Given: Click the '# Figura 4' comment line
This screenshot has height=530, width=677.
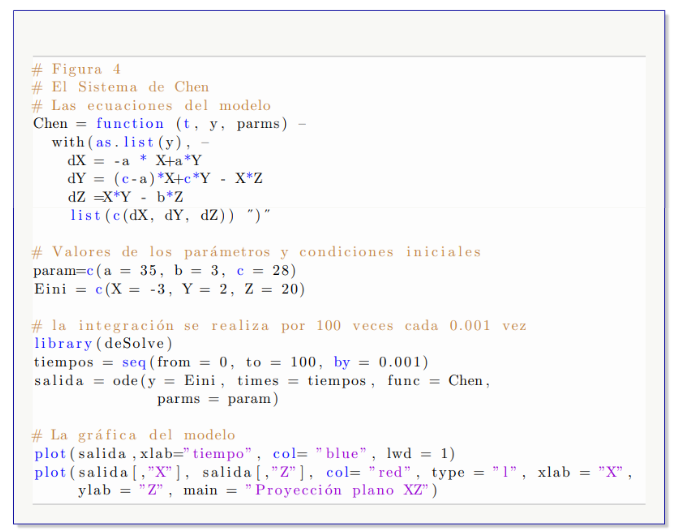Looking at the screenshot, I should [76, 69].
